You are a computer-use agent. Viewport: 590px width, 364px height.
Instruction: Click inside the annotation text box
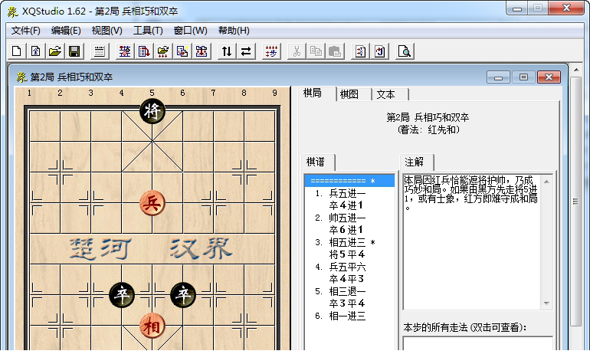tap(472, 241)
